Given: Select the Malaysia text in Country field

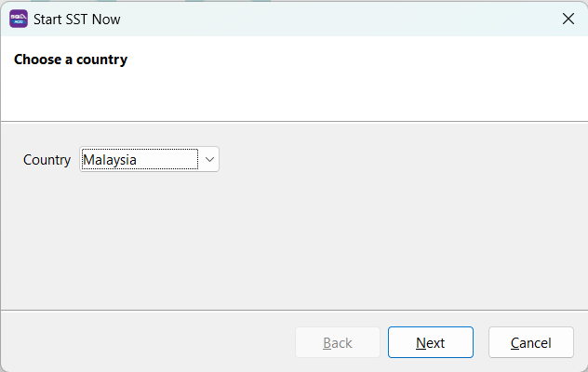Looking at the screenshot, I should (x=110, y=160).
